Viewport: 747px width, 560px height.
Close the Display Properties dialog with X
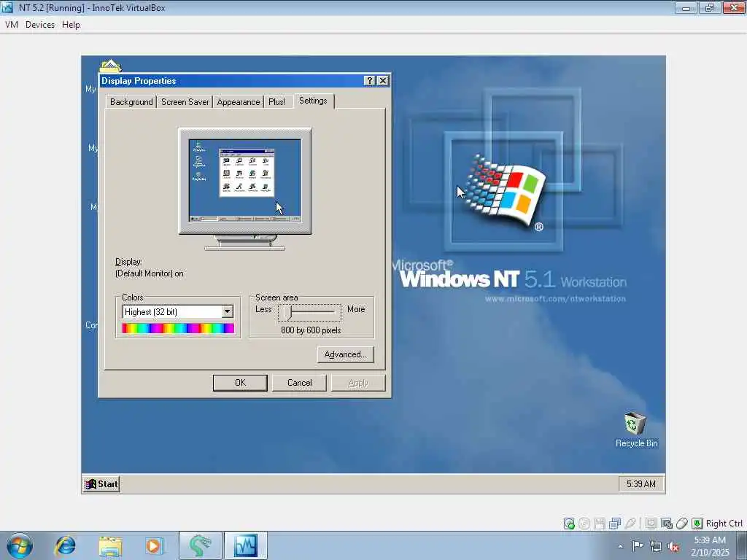pyautogui.click(x=382, y=80)
